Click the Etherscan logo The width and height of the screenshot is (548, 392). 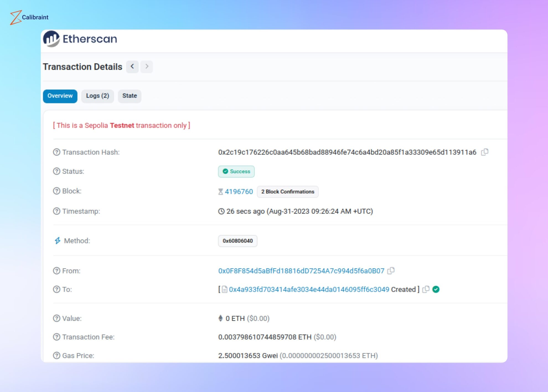coord(80,39)
